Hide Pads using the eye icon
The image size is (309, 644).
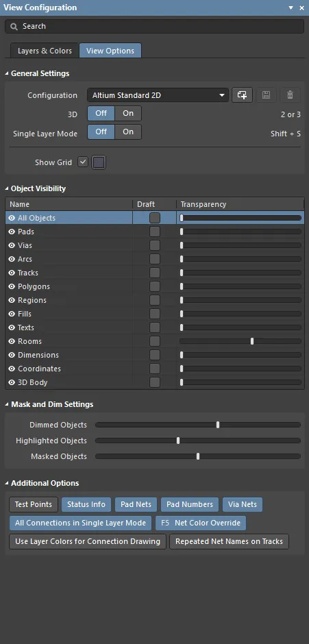pyautogui.click(x=12, y=232)
